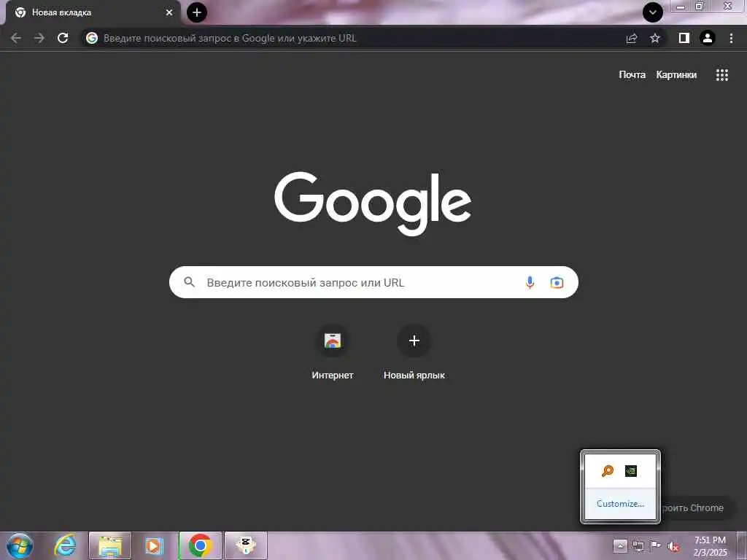Click into the Google search box

tap(373, 282)
